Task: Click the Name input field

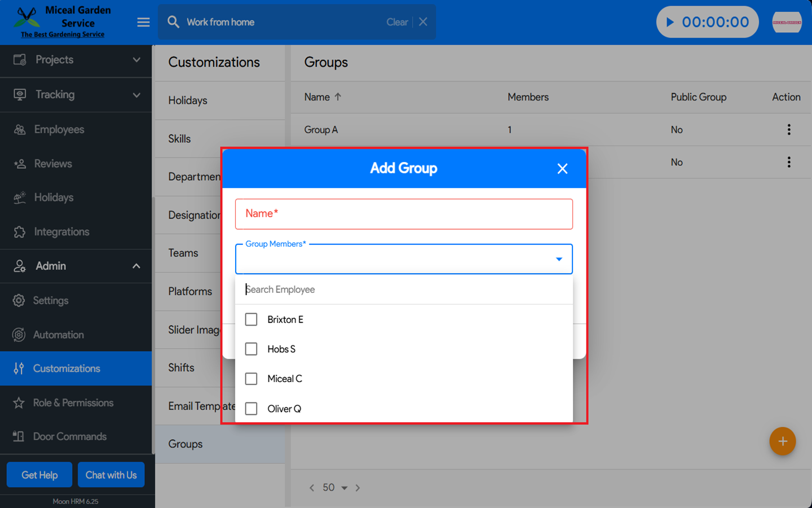Action: coord(404,214)
